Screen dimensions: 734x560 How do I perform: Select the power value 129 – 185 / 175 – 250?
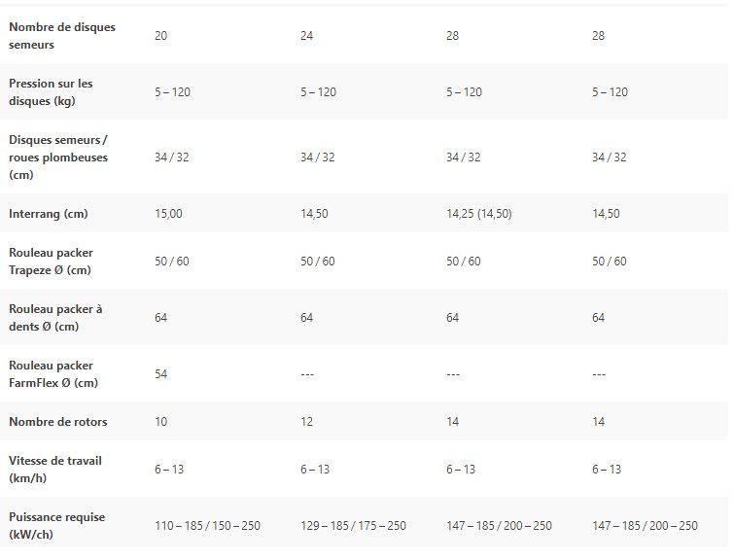point(353,526)
